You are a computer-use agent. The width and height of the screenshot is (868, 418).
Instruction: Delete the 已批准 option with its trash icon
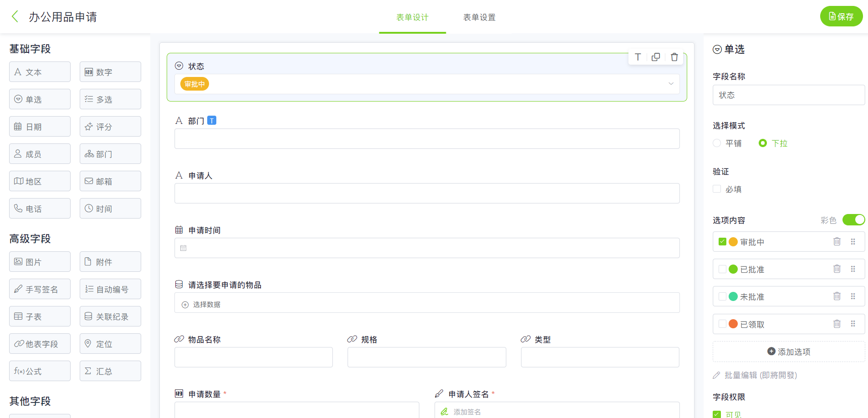tap(837, 269)
